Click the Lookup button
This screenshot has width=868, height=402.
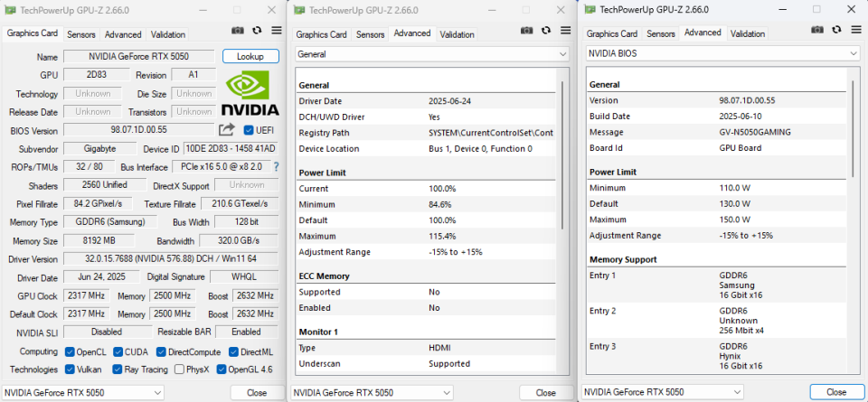pyautogui.click(x=250, y=56)
